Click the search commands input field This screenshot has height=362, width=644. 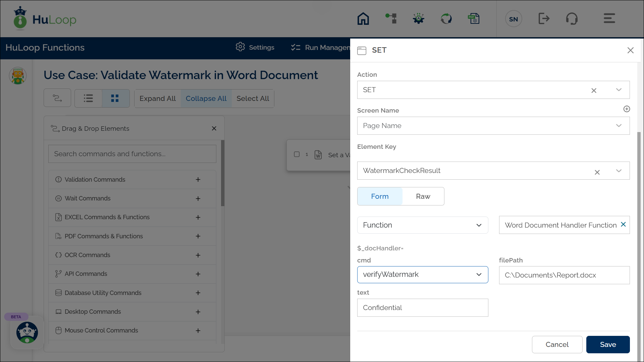[132, 154]
